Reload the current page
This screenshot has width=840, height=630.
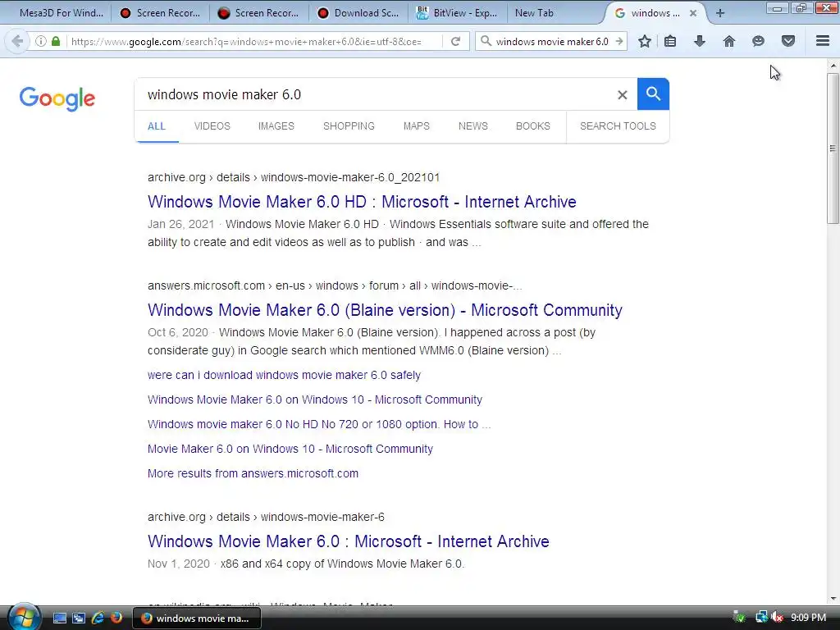pos(455,41)
